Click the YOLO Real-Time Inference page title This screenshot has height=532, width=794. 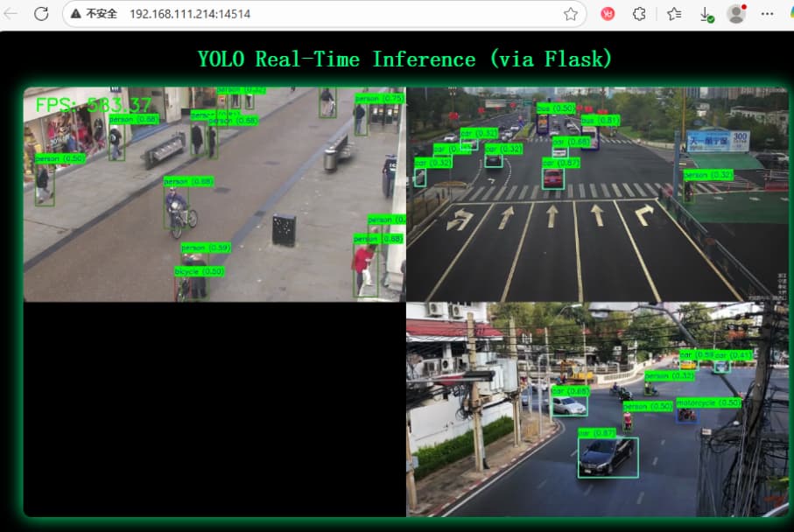[x=404, y=59]
